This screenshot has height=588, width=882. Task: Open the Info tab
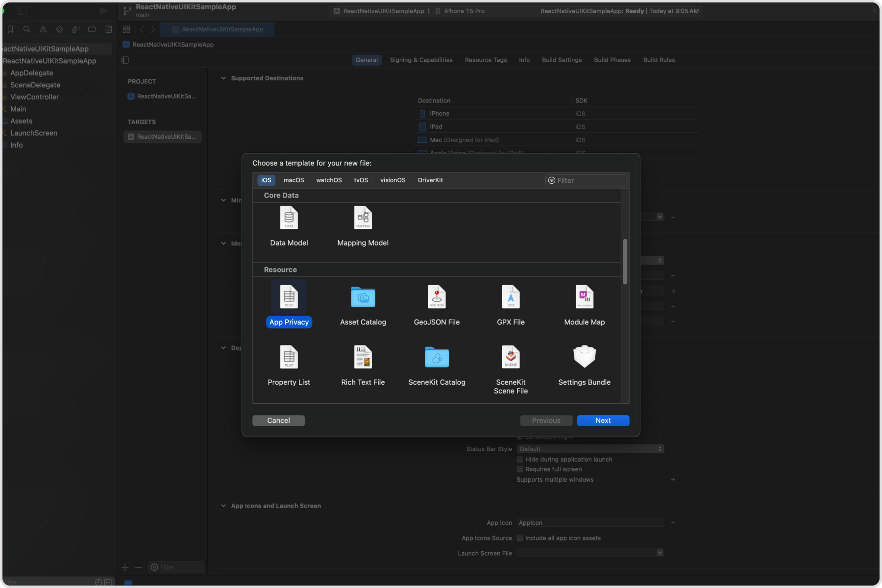[x=524, y=60]
